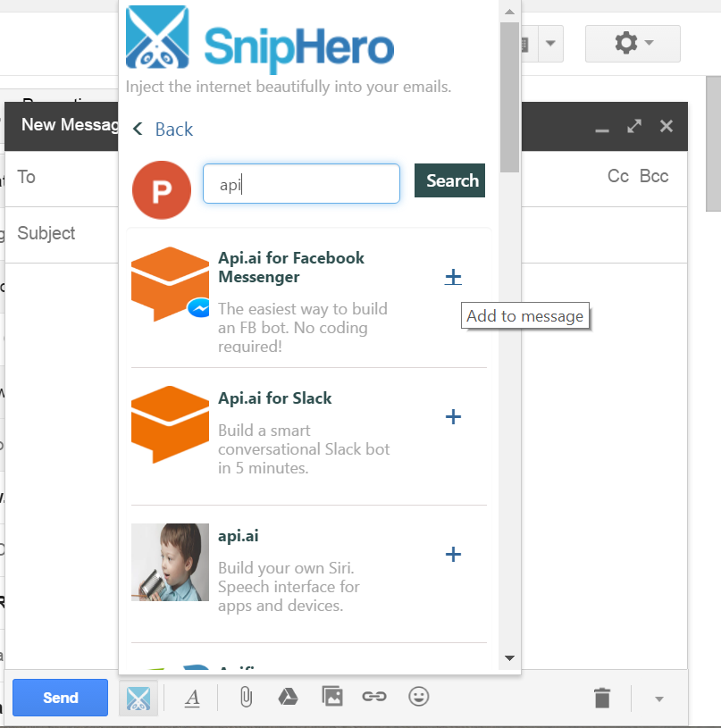The width and height of the screenshot is (721, 728).
Task: Insert a photo into the email
Action: (x=331, y=697)
